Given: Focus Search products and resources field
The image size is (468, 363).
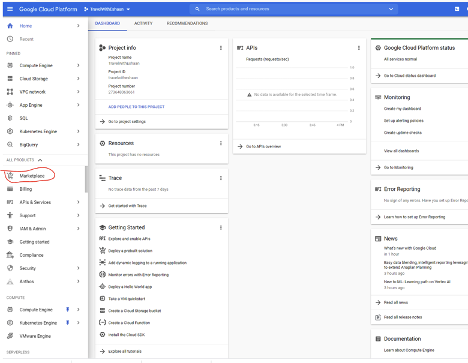Looking at the screenshot, I should [295, 9].
